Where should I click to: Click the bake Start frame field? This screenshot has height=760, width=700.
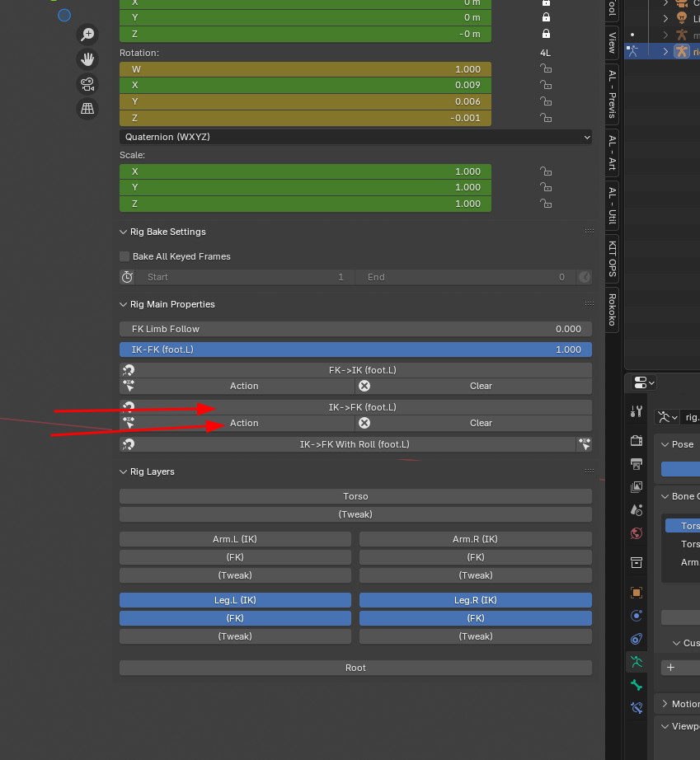(x=245, y=277)
